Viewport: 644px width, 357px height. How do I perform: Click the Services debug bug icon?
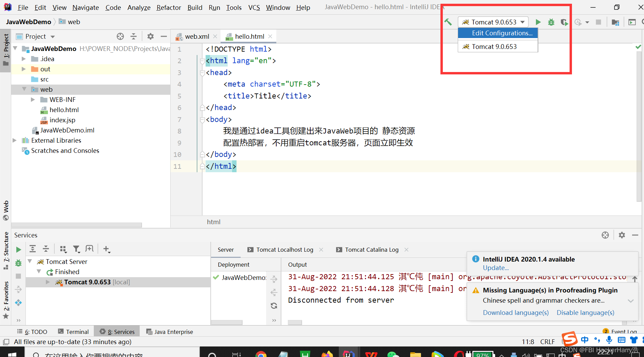click(x=18, y=263)
